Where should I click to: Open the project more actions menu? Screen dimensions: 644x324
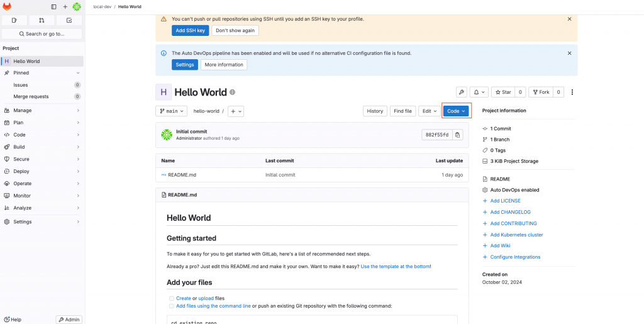click(572, 92)
